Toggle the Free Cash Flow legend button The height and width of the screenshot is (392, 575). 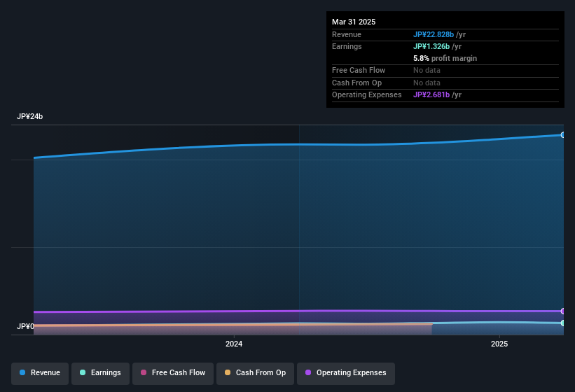tap(173, 373)
